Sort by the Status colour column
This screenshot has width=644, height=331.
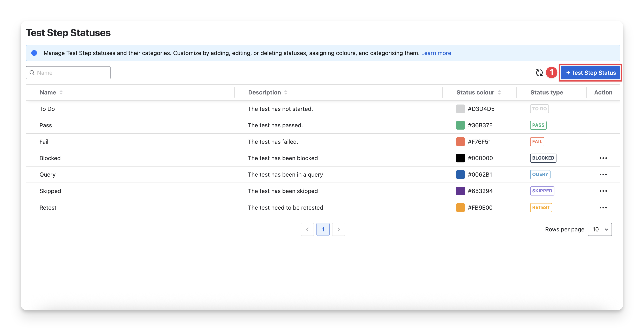click(499, 92)
